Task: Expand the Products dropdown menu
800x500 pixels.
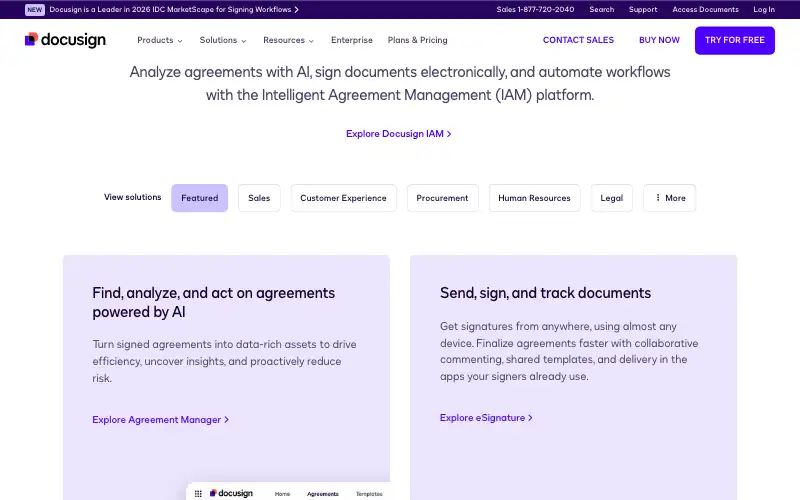Action: [x=160, y=40]
